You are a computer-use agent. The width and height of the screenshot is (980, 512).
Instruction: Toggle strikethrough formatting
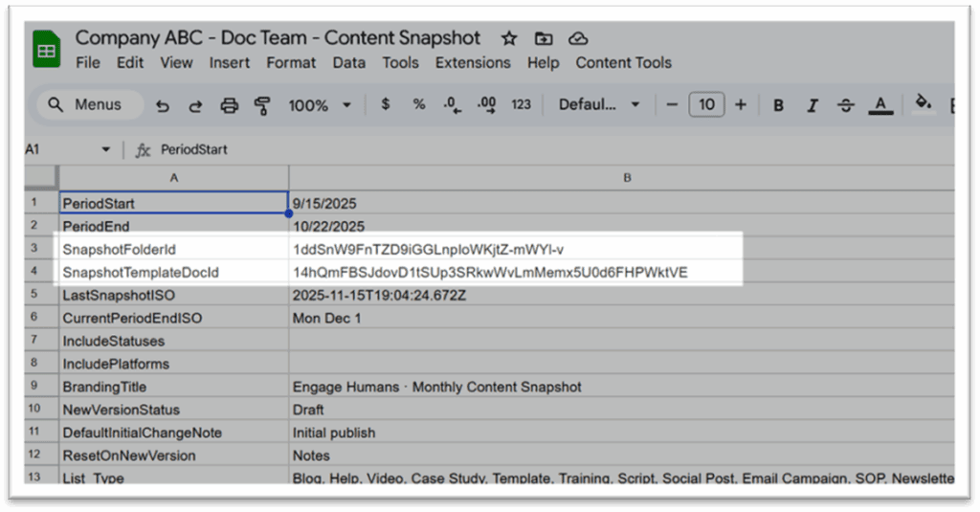[x=846, y=105]
